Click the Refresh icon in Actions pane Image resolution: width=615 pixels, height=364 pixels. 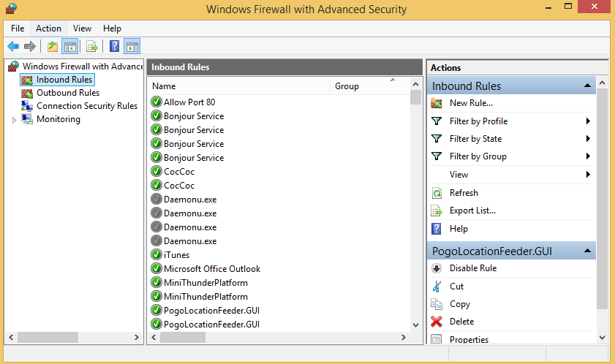437,193
